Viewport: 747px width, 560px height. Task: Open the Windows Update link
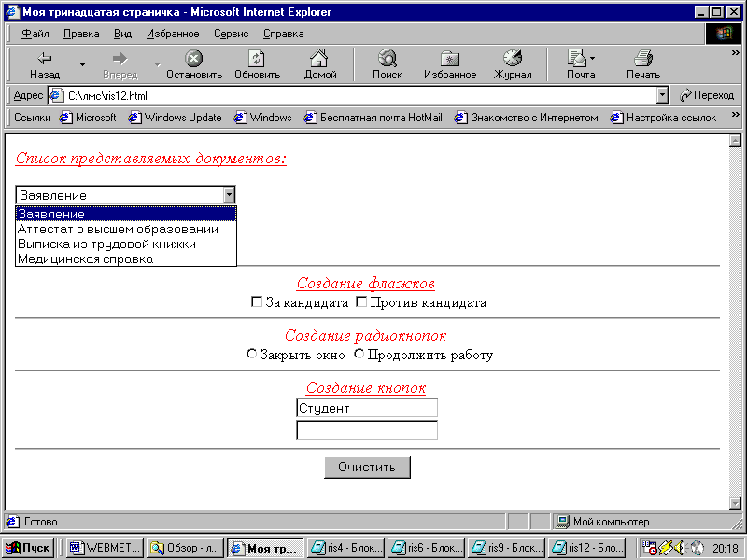pos(175,118)
